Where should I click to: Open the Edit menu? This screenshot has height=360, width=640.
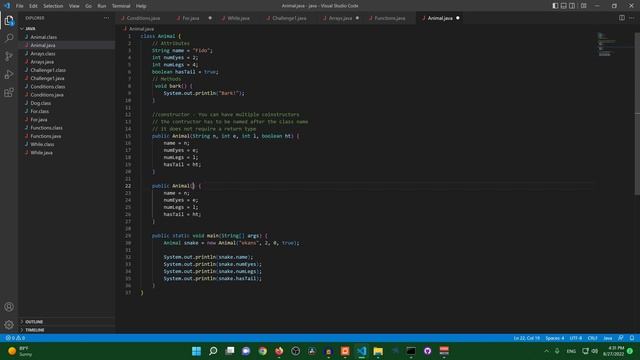click(x=33, y=6)
